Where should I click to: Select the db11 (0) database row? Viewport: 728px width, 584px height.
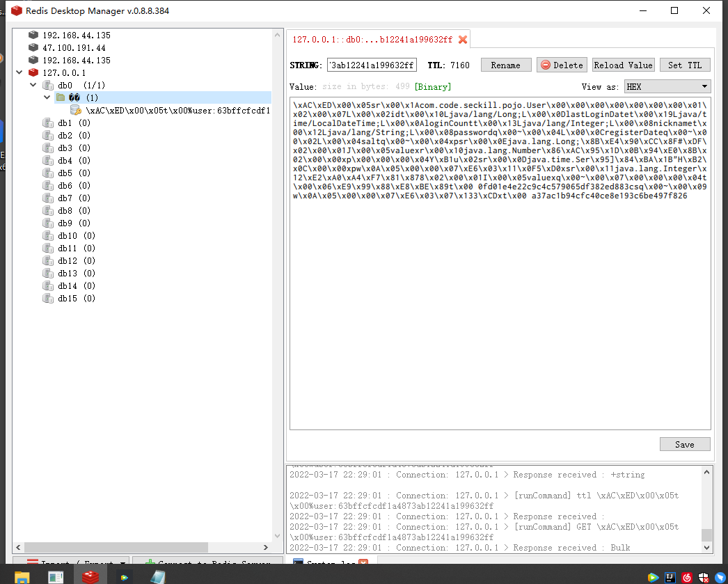click(x=77, y=248)
